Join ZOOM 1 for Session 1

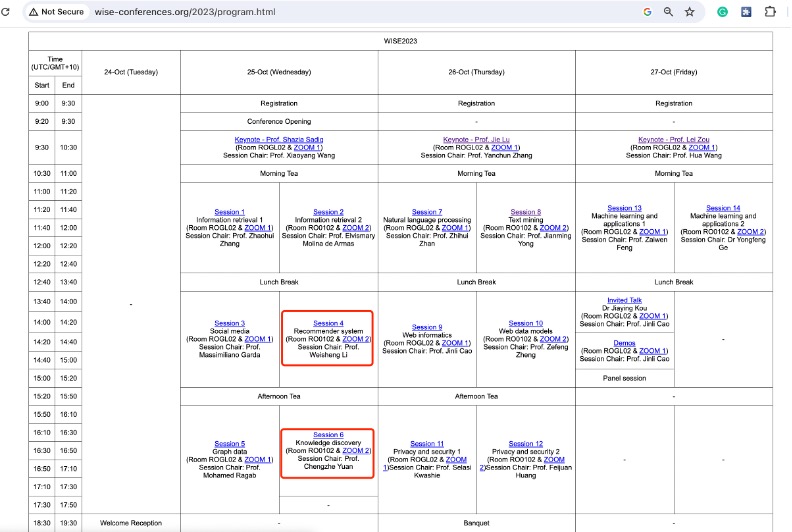coord(258,228)
